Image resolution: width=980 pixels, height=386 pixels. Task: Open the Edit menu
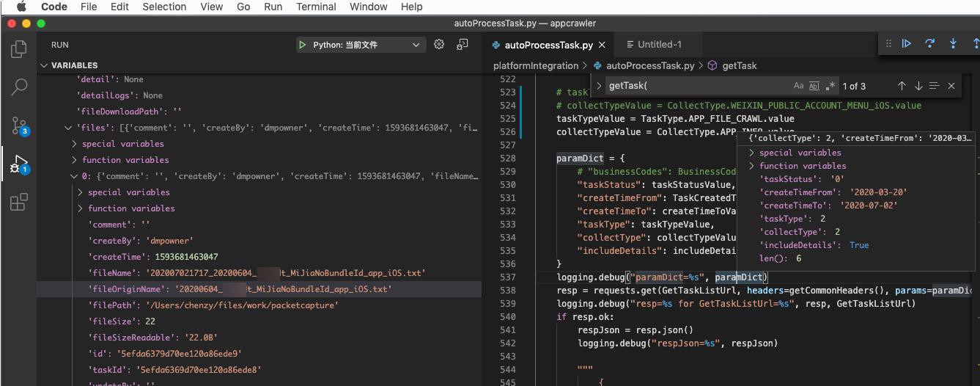(x=120, y=7)
